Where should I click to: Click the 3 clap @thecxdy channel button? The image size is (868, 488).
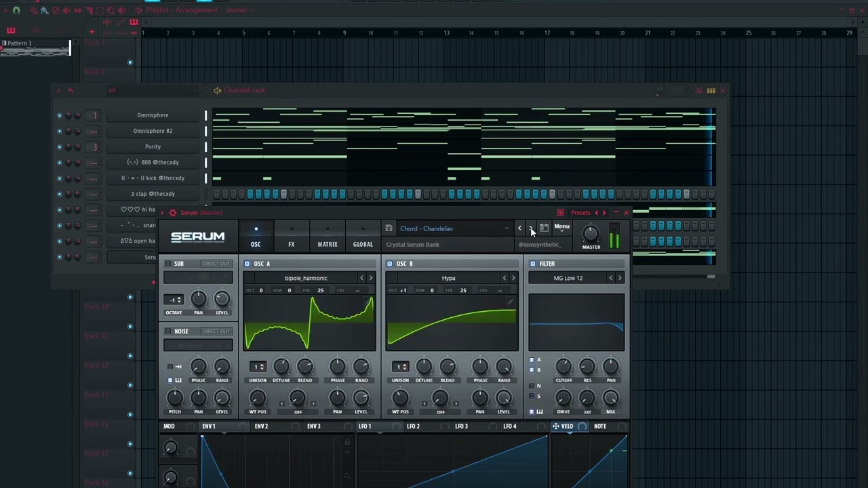[153, 194]
